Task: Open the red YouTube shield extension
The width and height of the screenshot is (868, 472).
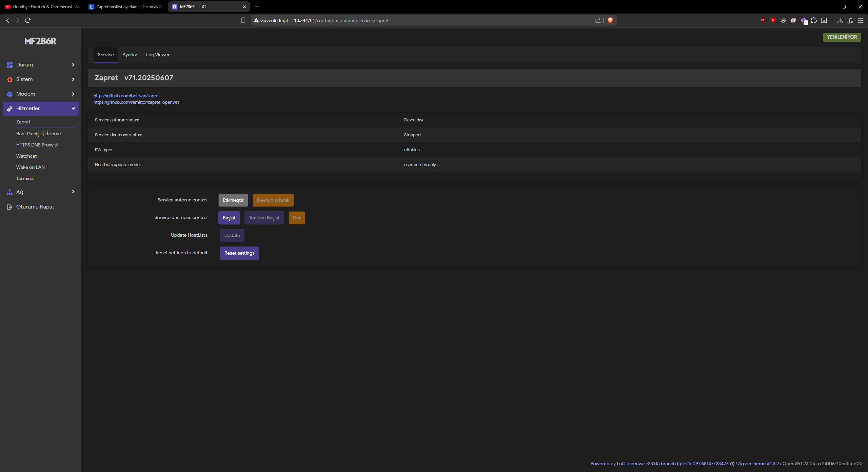Action: coord(773,20)
